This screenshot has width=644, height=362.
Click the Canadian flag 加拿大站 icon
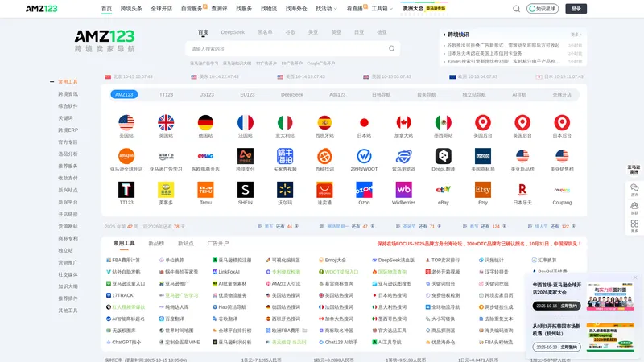coord(403,123)
